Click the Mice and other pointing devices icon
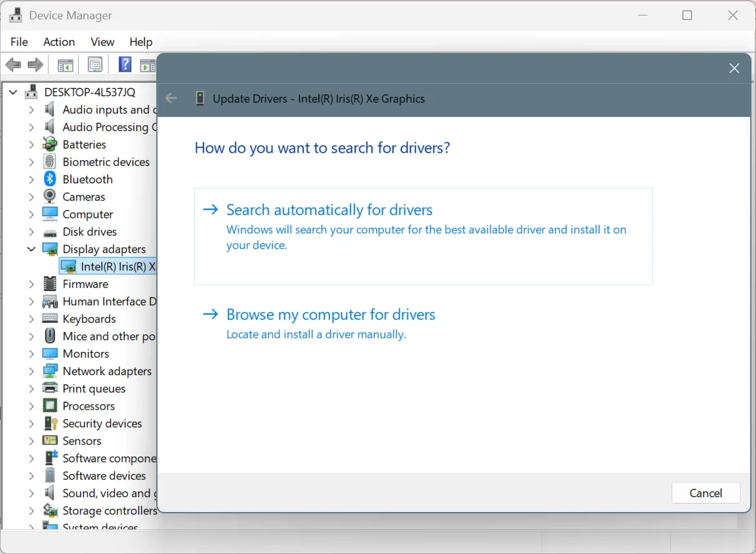 tap(50, 336)
